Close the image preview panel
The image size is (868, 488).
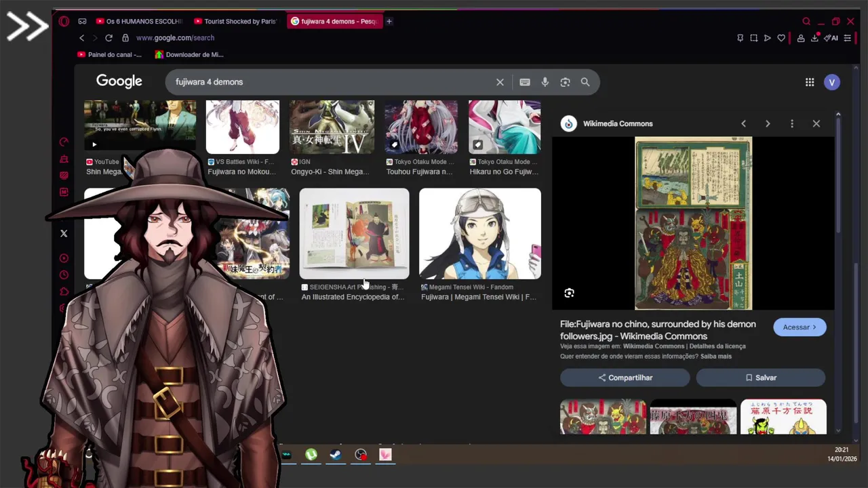(816, 123)
